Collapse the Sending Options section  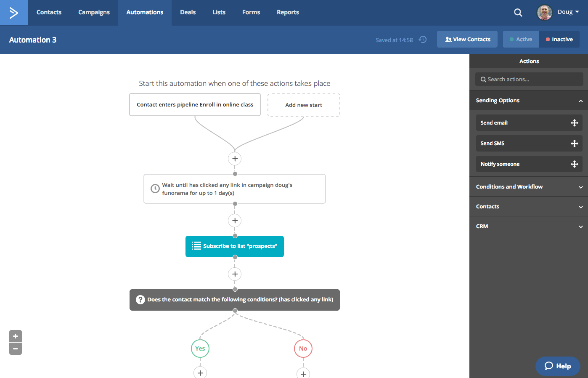[580, 101]
